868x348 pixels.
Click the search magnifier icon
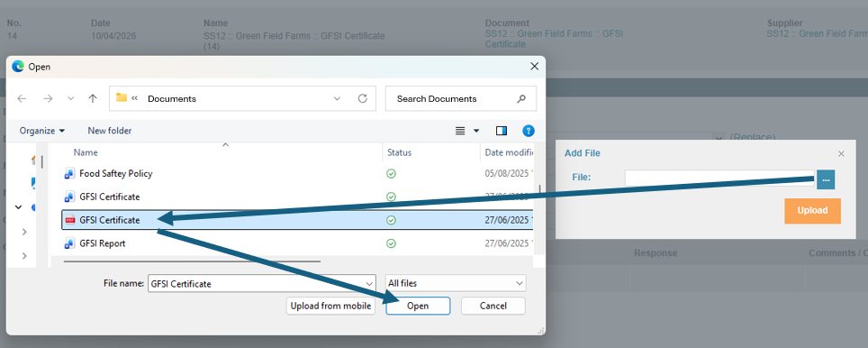pyautogui.click(x=521, y=98)
